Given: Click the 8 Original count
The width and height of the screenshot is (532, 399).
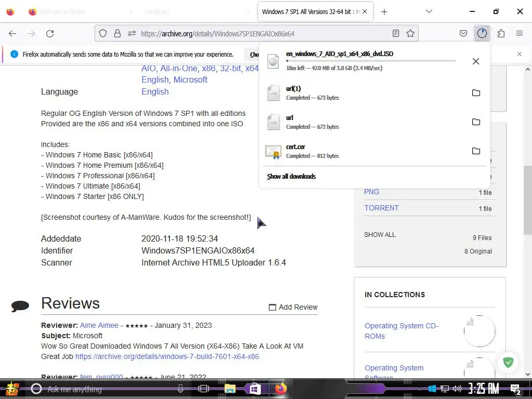Looking at the screenshot, I should (478, 251).
